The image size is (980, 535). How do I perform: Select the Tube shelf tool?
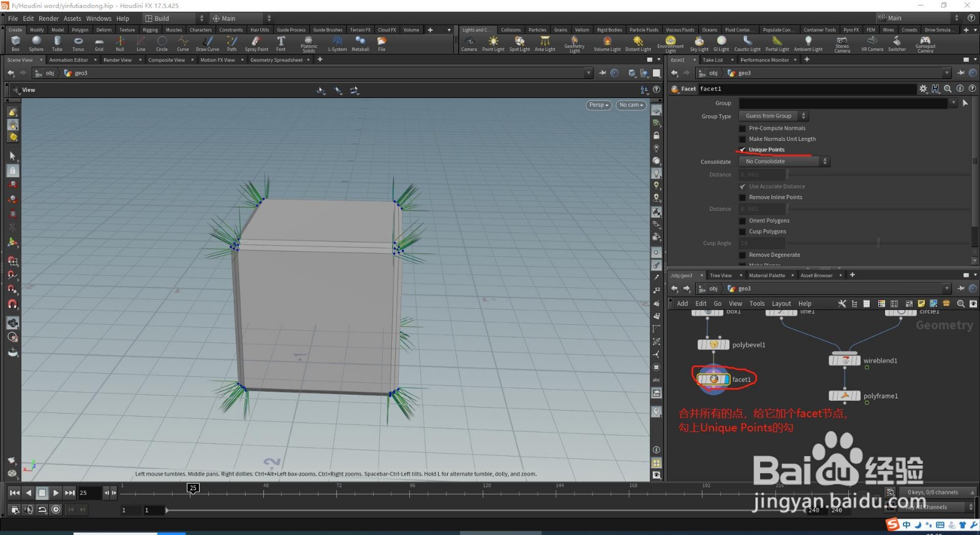coord(57,44)
